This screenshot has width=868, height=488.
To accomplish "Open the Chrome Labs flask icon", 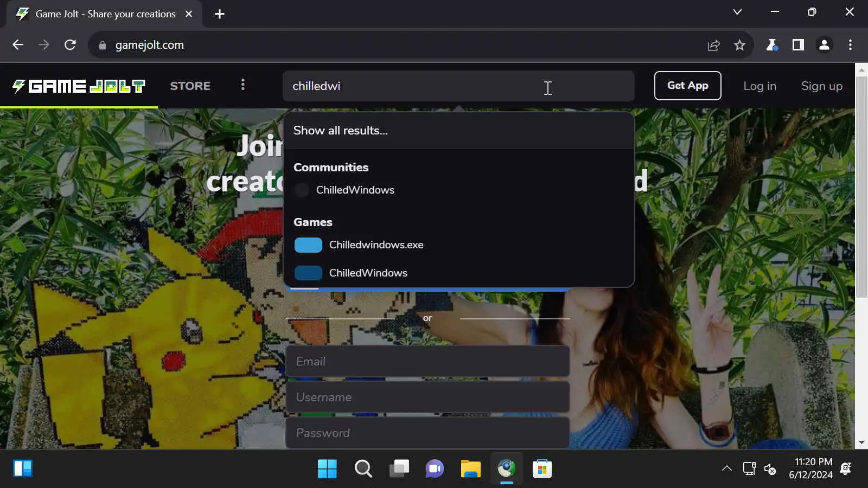I will click(x=771, y=45).
